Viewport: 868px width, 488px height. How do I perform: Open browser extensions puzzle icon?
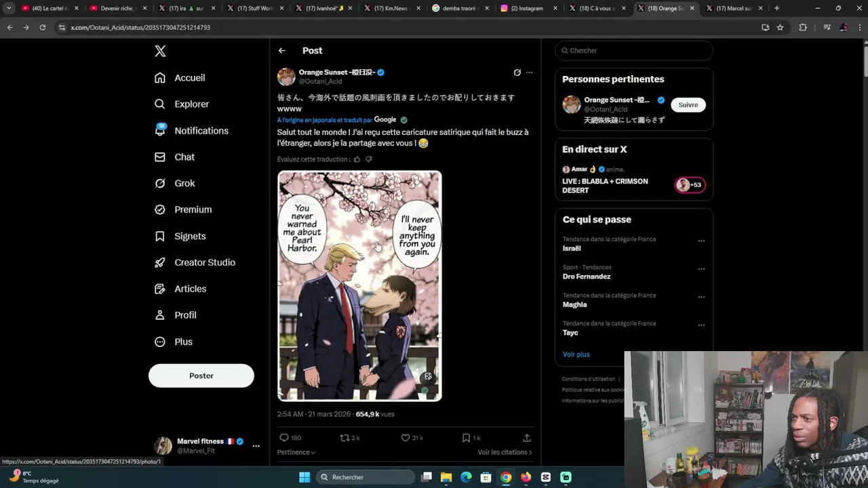[804, 28]
